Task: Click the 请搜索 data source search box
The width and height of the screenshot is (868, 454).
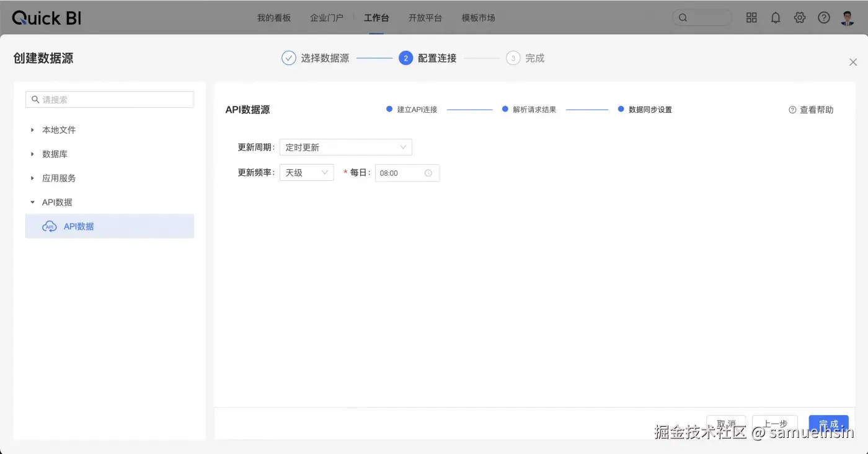Action: (x=110, y=100)
